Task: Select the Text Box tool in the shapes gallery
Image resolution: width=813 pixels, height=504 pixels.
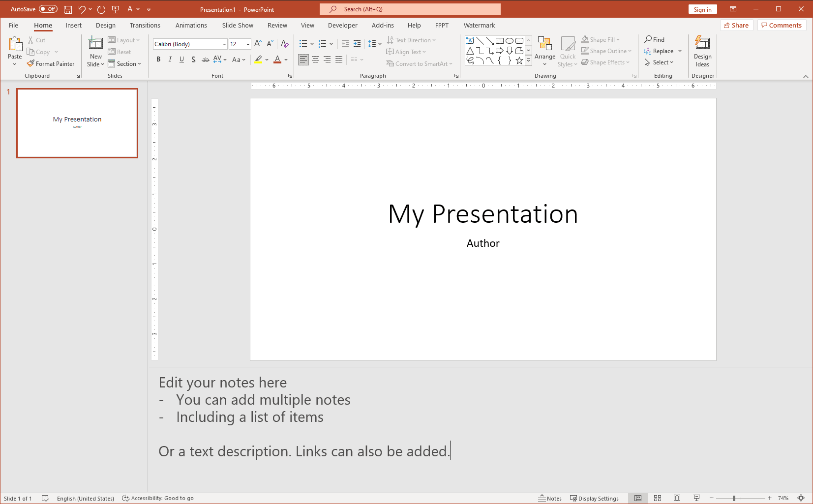Action: point(471,40)
